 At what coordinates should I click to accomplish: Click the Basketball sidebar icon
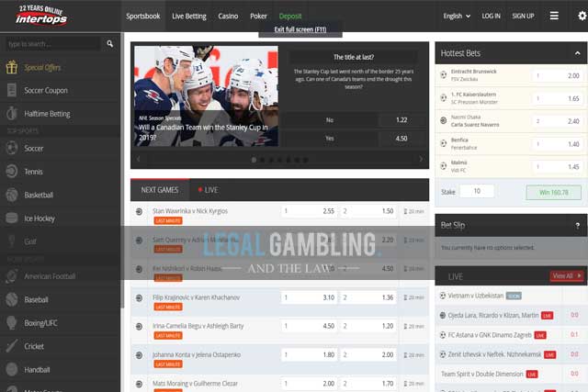click(x=12, y=195)
